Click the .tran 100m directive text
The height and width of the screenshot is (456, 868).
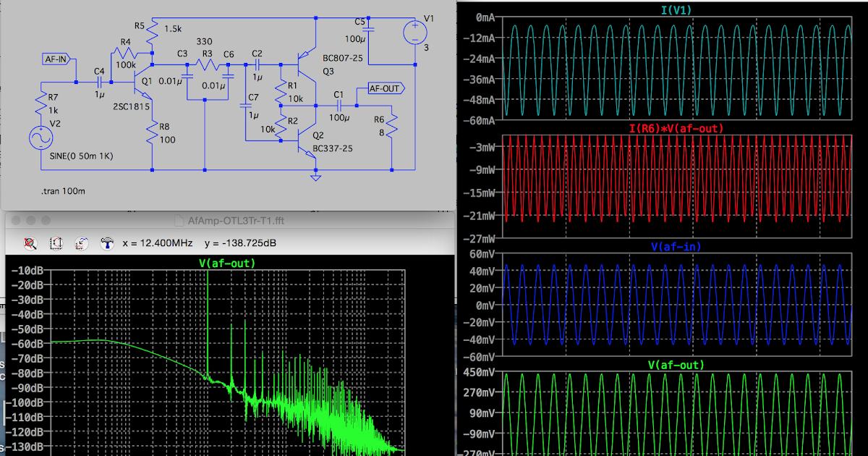62,192
